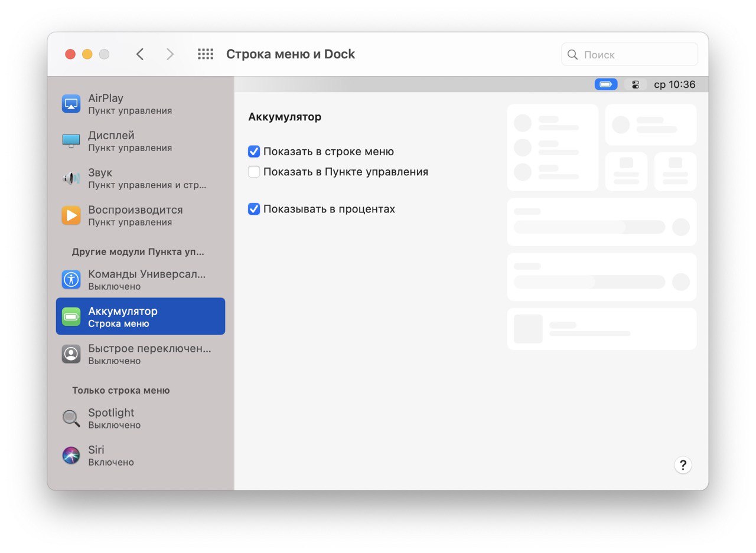Click Control Center icon in preview menu bar
The image size is (756, 553).
636,84
